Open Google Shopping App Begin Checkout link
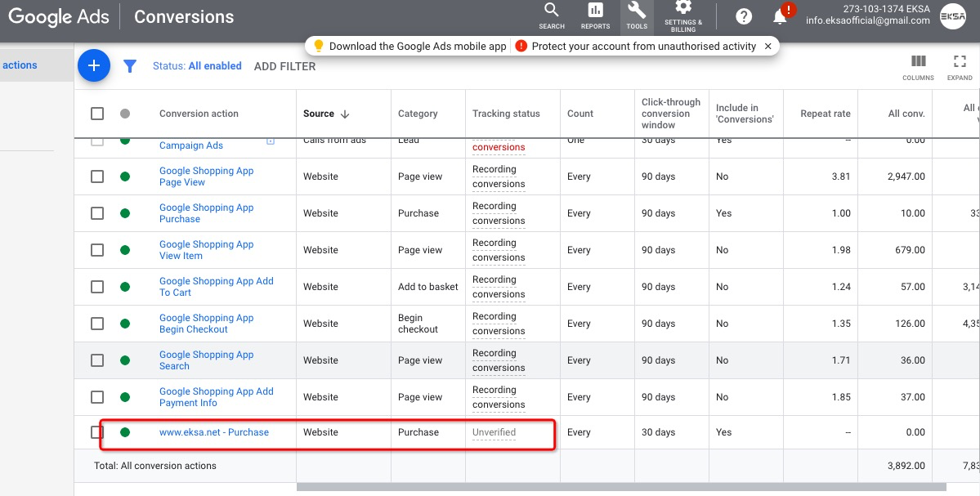980x496 pixels. click(206, 324)
